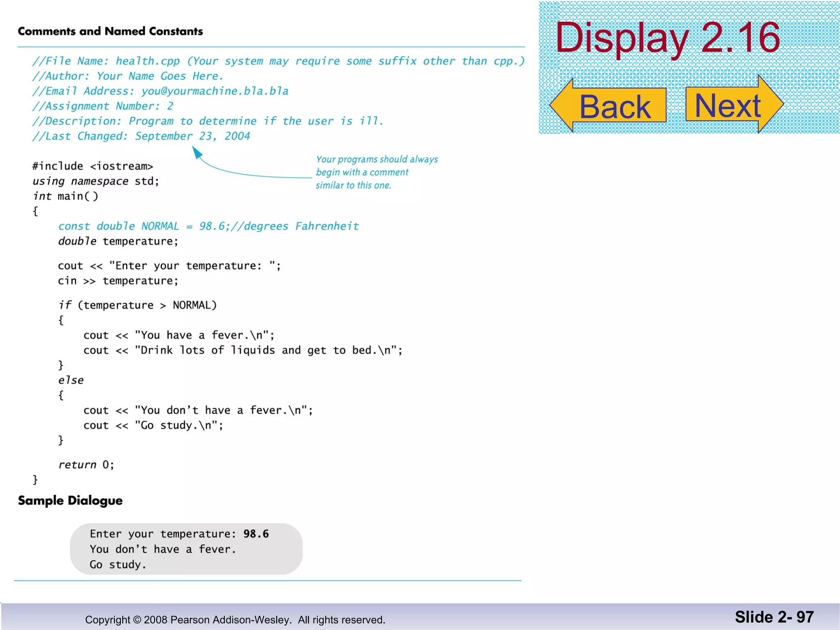This screenshot has height=630, width=840.
Task: Click the //Email Address comment line
Action: 160,91
